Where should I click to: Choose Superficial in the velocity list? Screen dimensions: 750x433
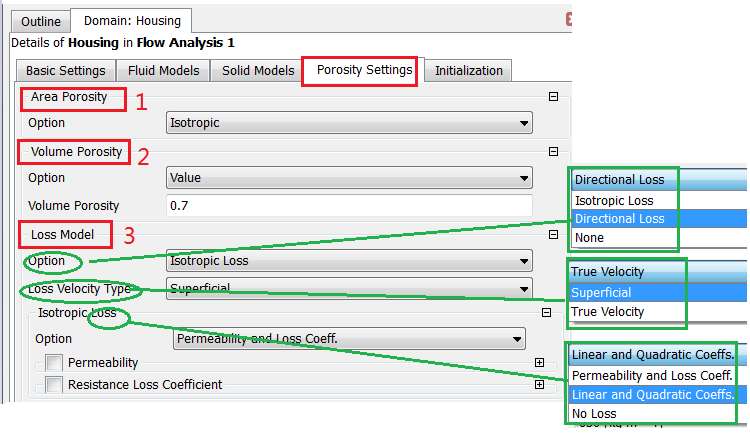(x=658, y=293)
